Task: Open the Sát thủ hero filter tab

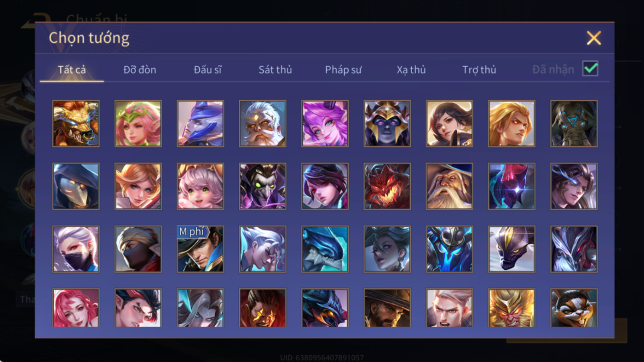Action: click(275, 70)
